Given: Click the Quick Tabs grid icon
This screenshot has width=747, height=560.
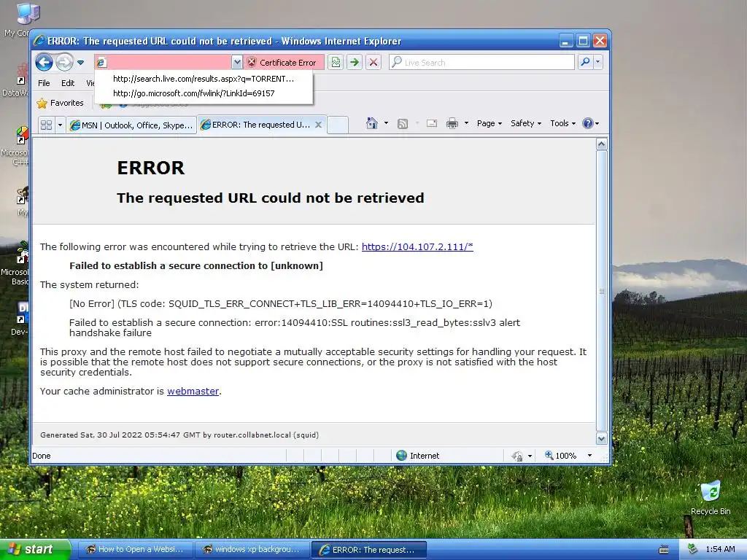Looking at the screenshot, I should (46, 125).
